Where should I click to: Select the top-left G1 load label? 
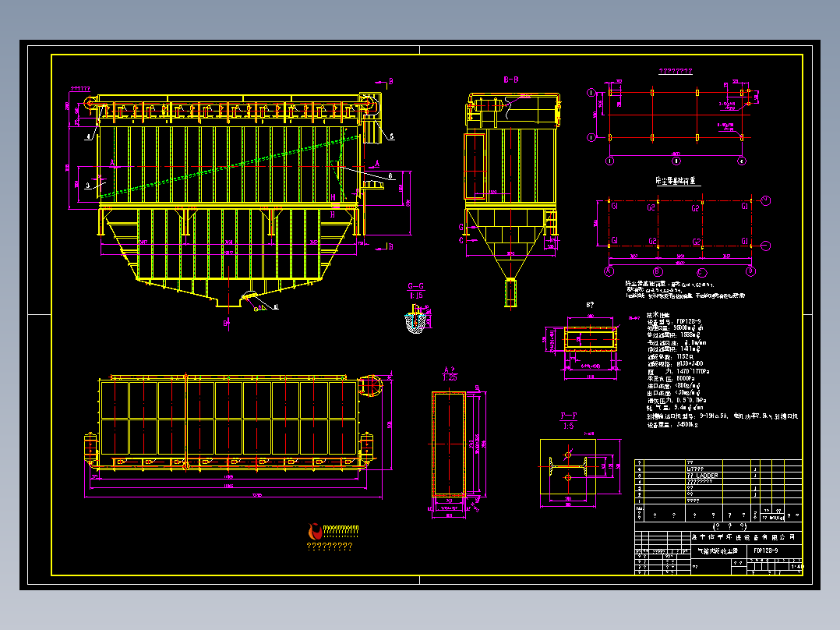coord(615,206)
